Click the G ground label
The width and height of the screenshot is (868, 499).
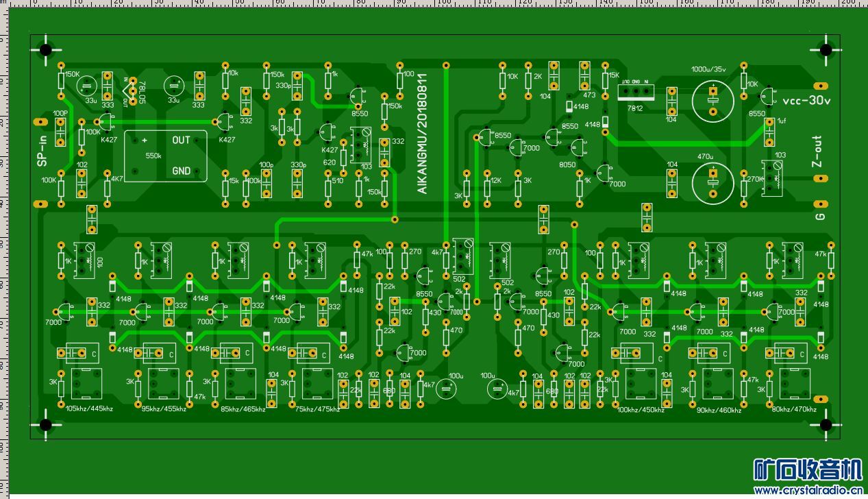coord(819,217)
